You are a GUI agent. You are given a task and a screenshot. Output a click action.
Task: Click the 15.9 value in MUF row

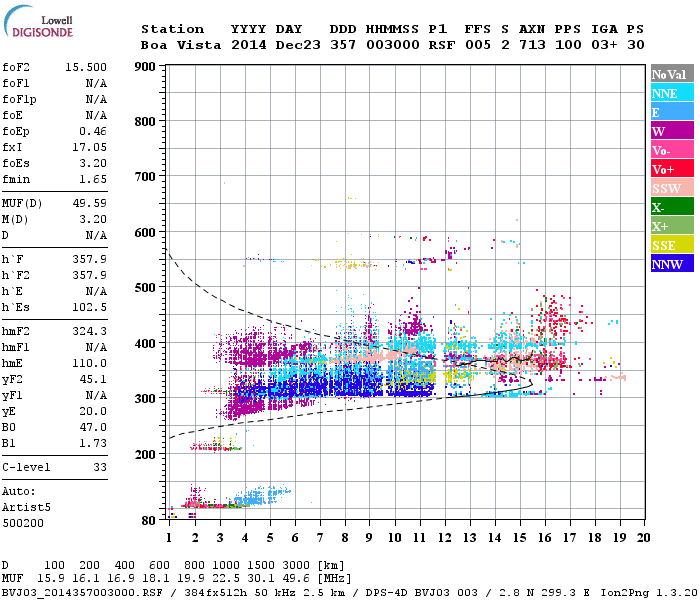51,579
